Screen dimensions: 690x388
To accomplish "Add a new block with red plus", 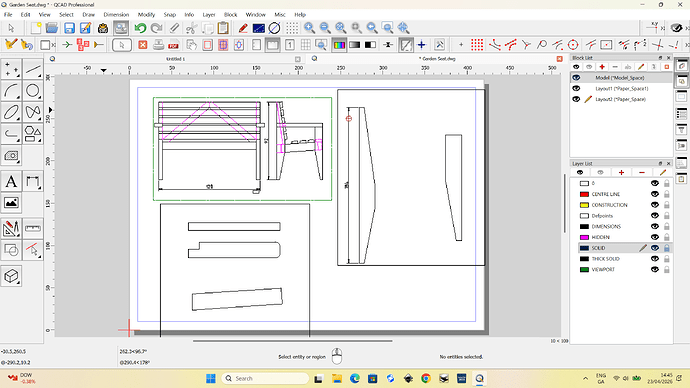I will (602, 67).
